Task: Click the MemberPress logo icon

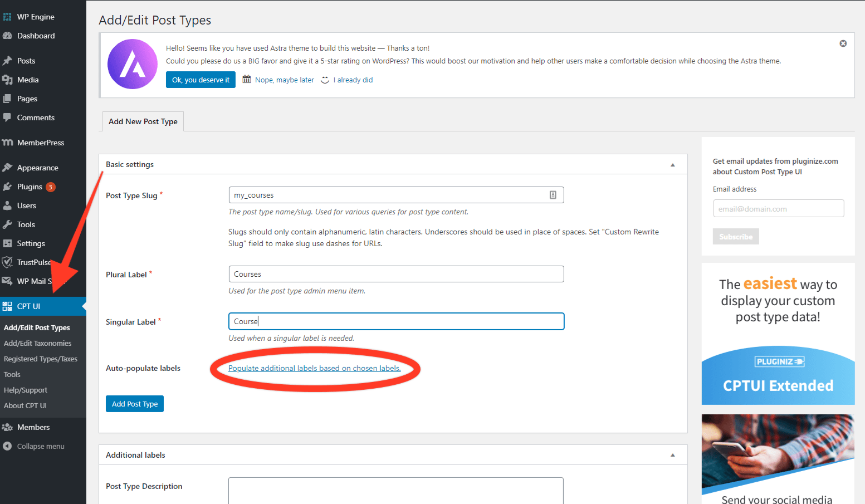Action: [7, 143]
